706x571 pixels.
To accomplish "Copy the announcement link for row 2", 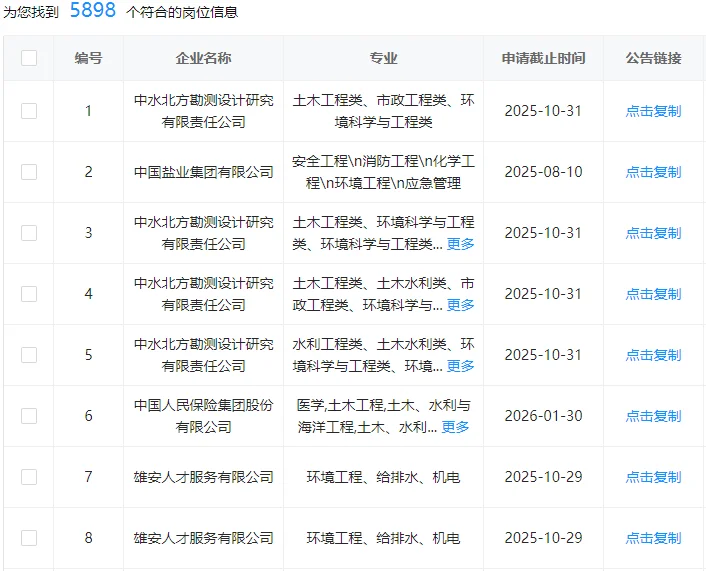I will pos(653,172).
